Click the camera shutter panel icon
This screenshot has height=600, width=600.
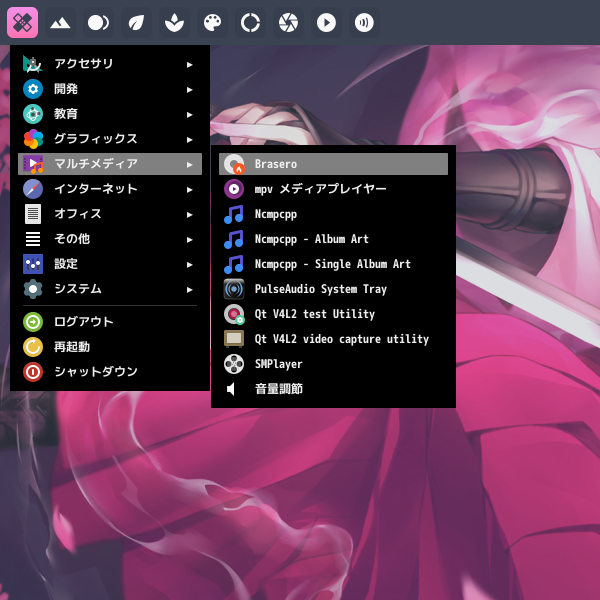[x=288, y=23]
